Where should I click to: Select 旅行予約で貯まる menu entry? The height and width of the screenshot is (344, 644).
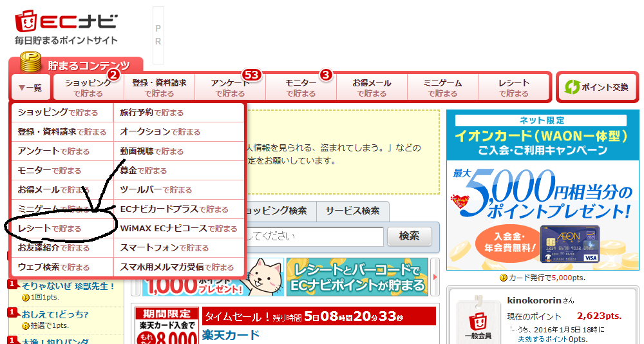pos(178,113)
